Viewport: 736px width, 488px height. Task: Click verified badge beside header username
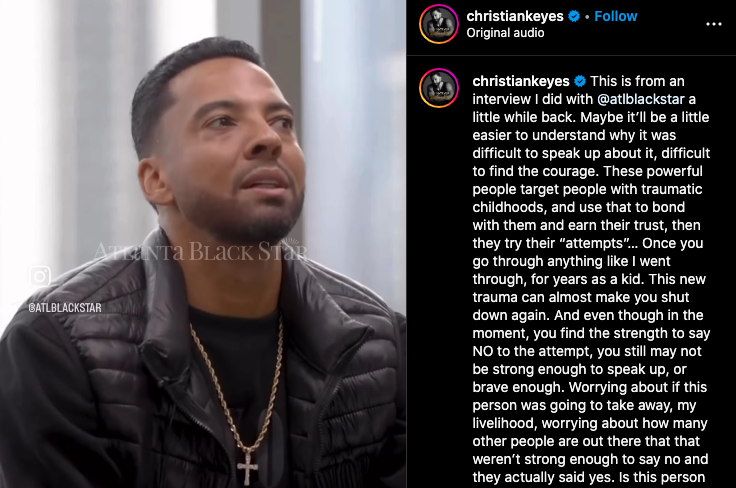(574, 16)
